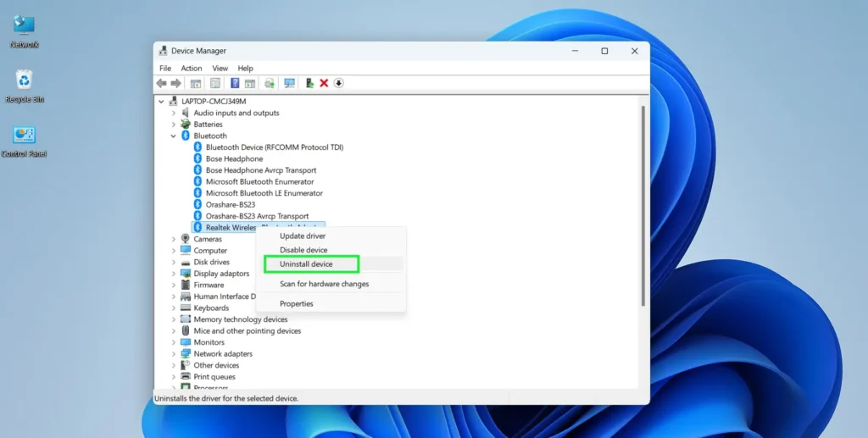Select Bluetooth Device (RFCOMM Protocol TDI) entry
This screenshot has width=868, height=438.
[275, 147]
